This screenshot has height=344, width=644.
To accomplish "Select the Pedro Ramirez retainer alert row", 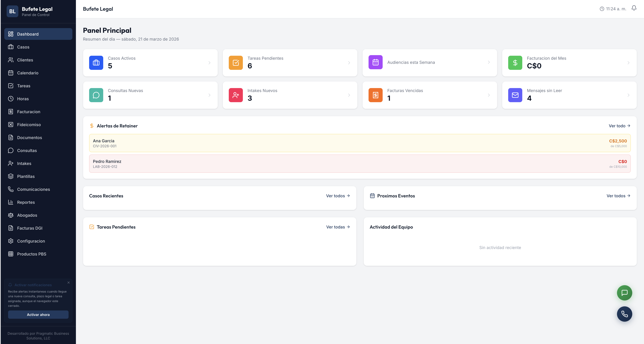I will point(359,164).
